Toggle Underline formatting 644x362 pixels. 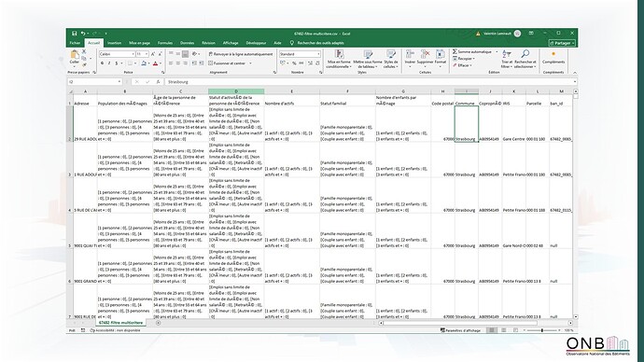click(117, 63)
